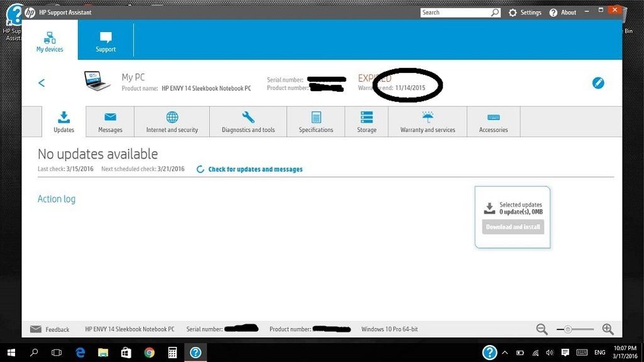Open File Explorer from the taskbar
Viewport: 644px width, 362px height.
click(x=103, y=353)
